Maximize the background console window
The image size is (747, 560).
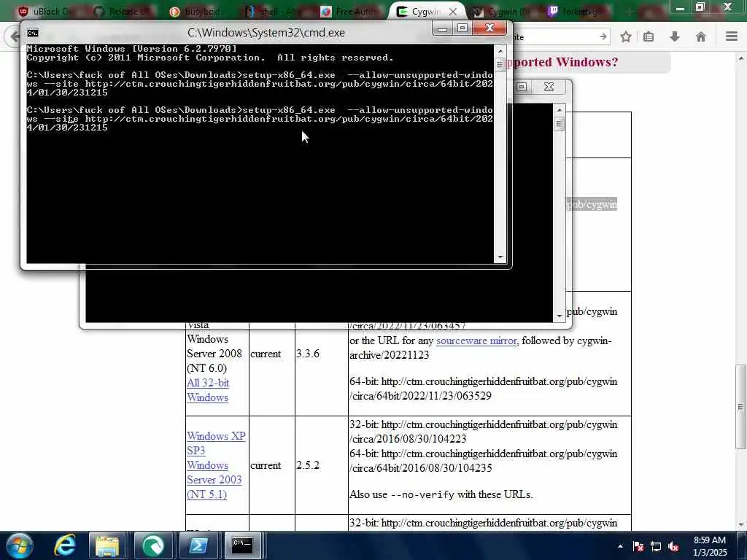click(x=522, y=87)
